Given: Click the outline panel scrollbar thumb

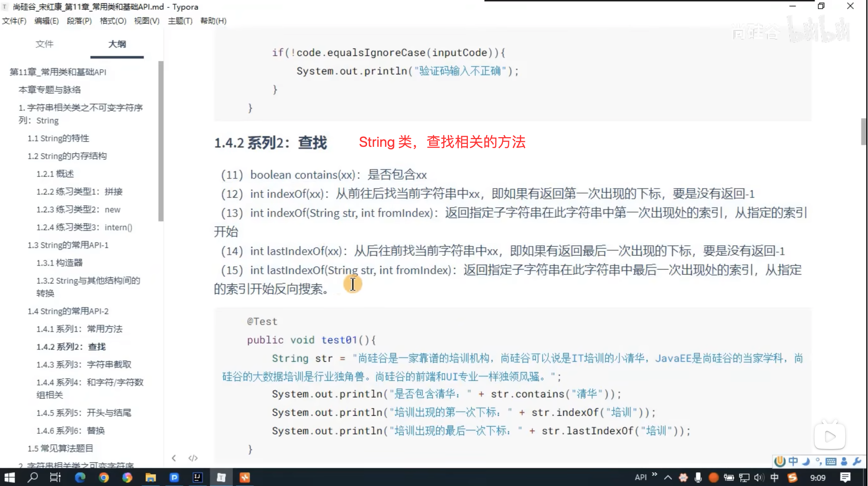Looking at the screenshot, I should point(161,141).
